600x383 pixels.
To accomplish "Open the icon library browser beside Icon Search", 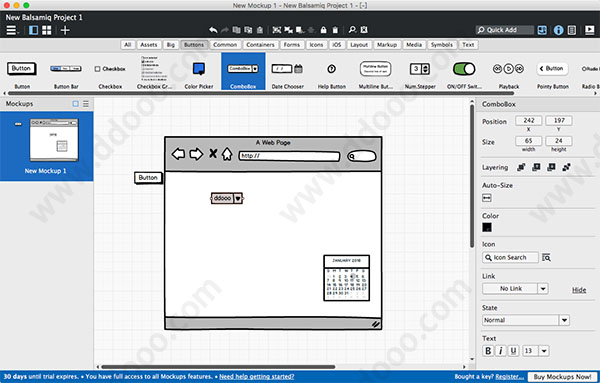I will (546, 258).
